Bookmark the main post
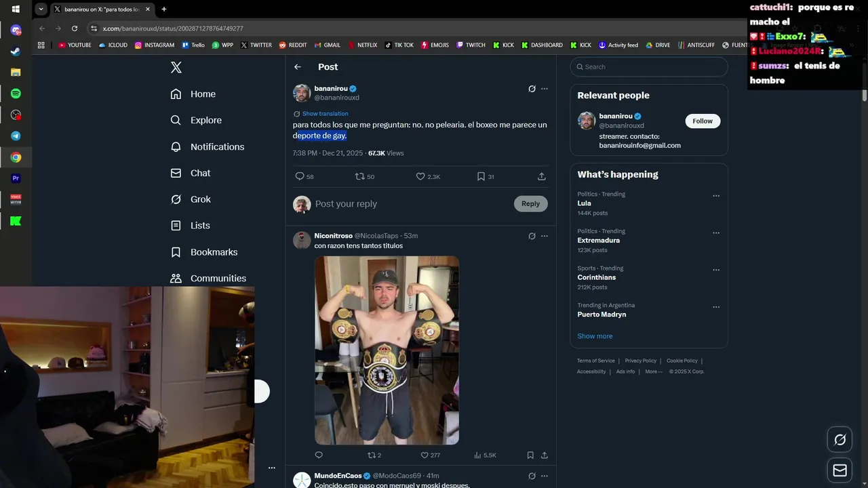868x488 pixels. tap(485, 176)
